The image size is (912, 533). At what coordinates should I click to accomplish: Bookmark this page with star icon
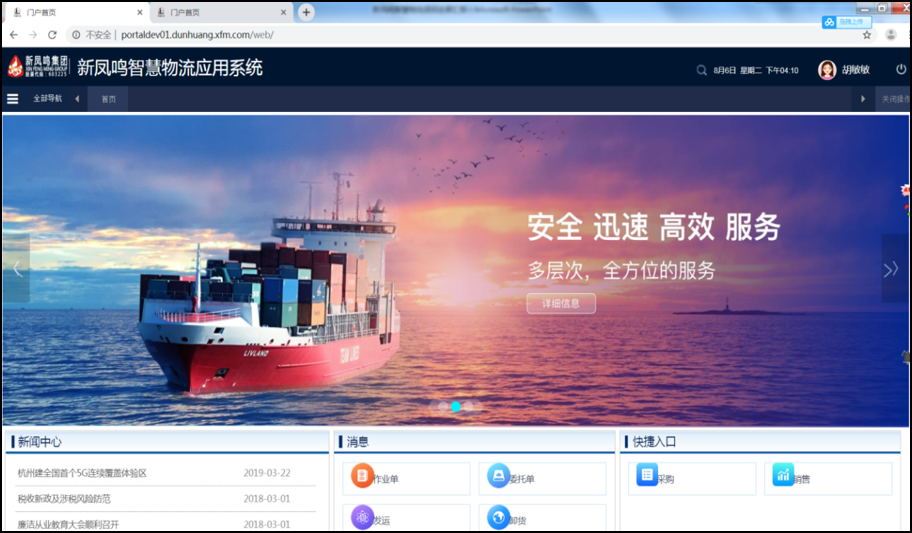click(867, 34)
